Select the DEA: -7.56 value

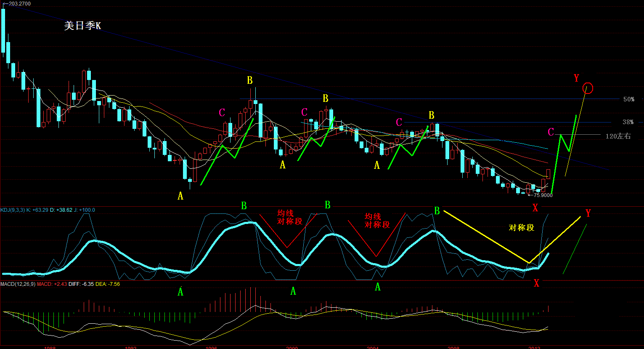(108, 284)
